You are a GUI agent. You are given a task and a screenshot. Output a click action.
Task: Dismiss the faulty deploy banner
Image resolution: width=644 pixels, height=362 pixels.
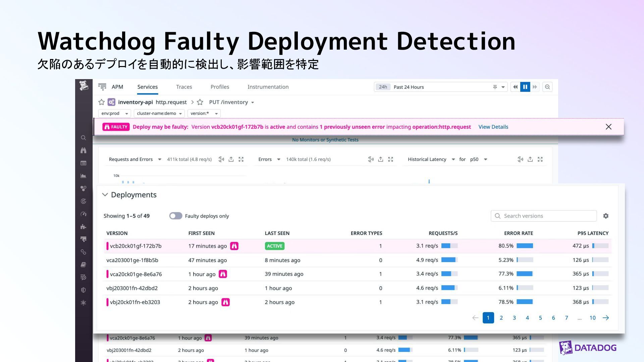608,127
